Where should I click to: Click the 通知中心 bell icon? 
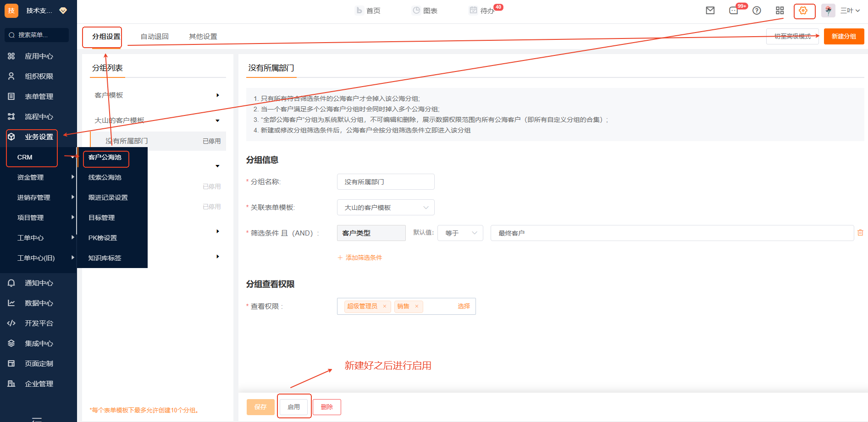[11, 283]
